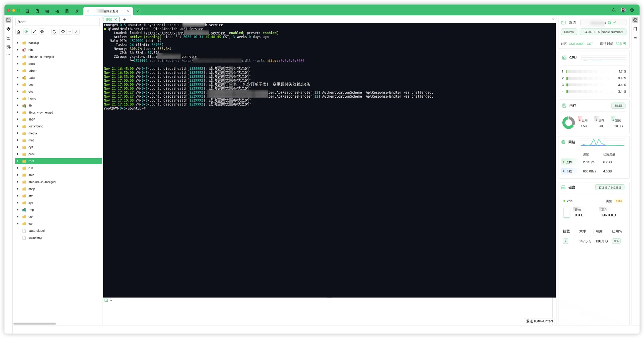Viewport: 644px width, 338px height.
Task: Copy server IP with copy icon
Action: click(x=609, y=23)
